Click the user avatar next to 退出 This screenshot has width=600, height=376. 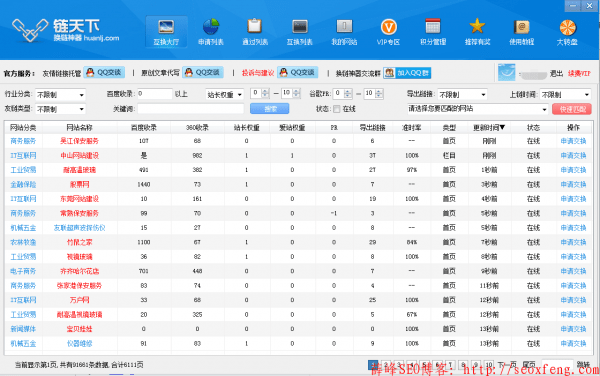[x=506, y=72]
